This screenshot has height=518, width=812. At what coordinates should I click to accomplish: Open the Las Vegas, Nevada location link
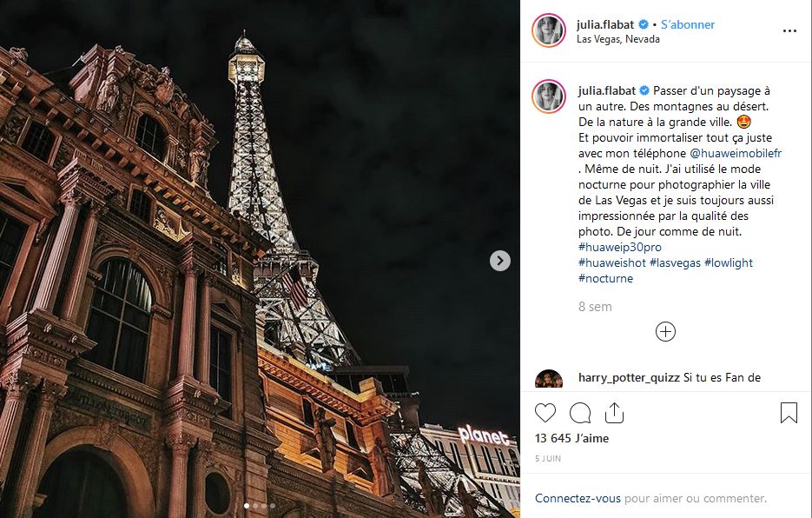617,39
